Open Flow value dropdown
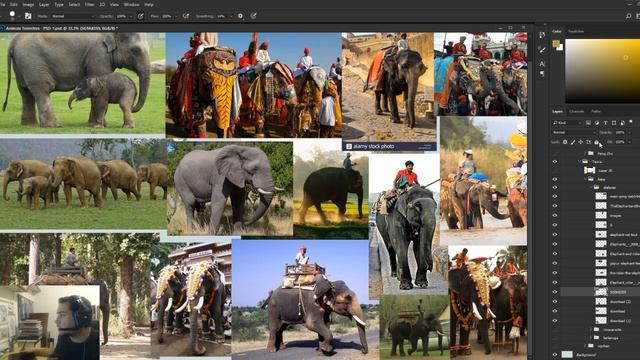This screenshot has height=360, width=640. coord(176,16)
